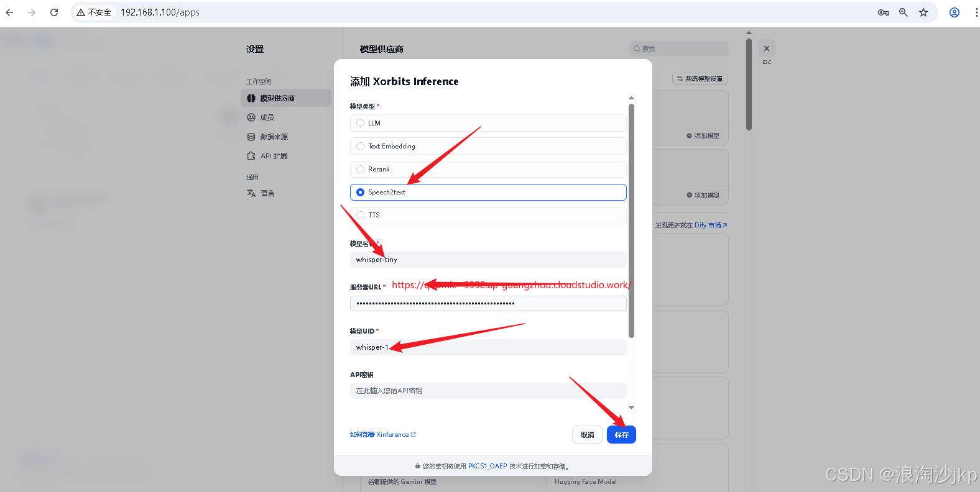Focus the server URL input field
Viewport: 980px width, 492px height.
488,303
